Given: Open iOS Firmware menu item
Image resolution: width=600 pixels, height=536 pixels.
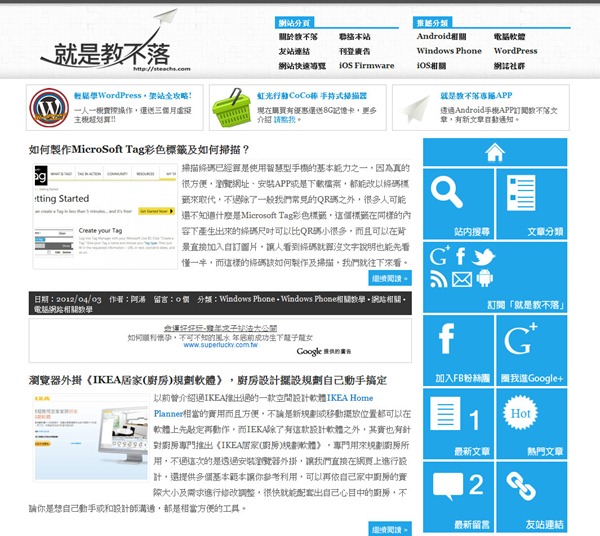Looking at the screenshot, I should tap(367, 65).
